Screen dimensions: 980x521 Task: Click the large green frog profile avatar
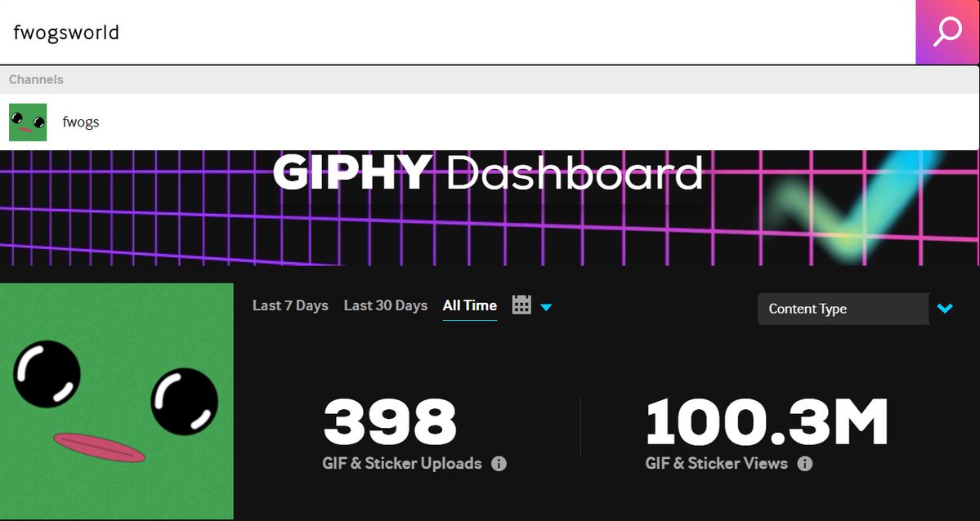[117, 401]
